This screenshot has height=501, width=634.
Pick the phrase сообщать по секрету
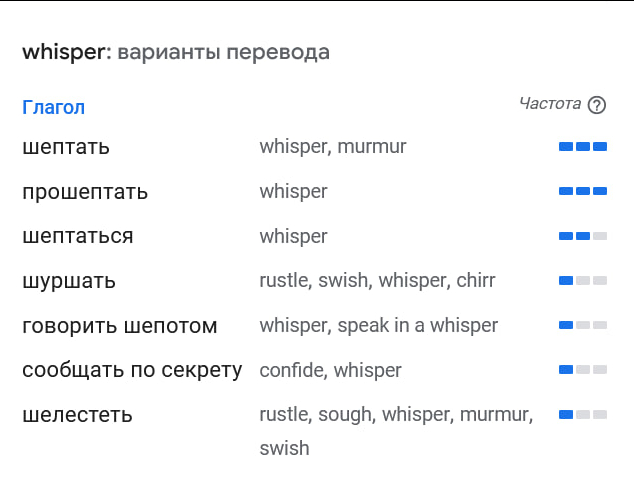point(132,370)
